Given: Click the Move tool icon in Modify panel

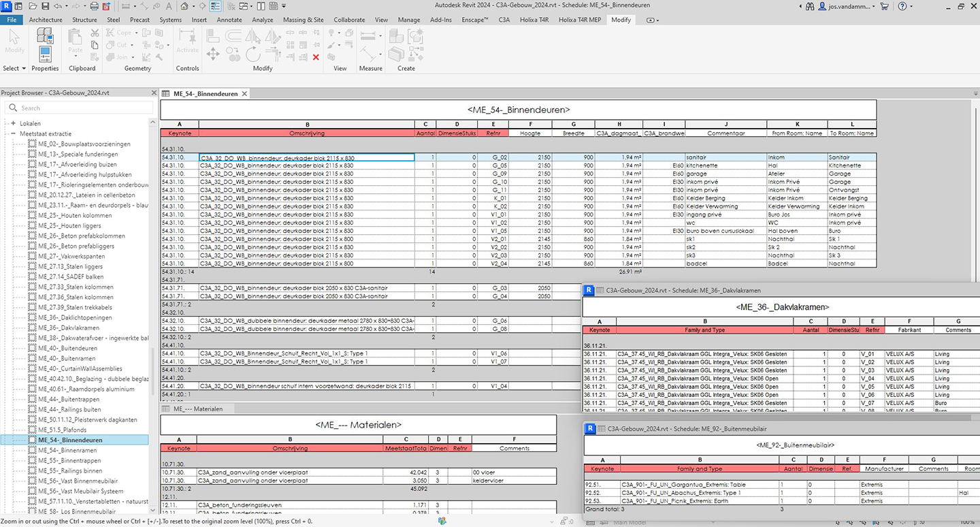Looking at the screenshot, I should 213,54.
